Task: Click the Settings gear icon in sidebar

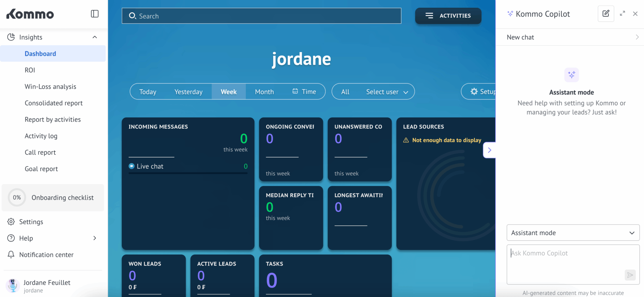Action: 11,222
